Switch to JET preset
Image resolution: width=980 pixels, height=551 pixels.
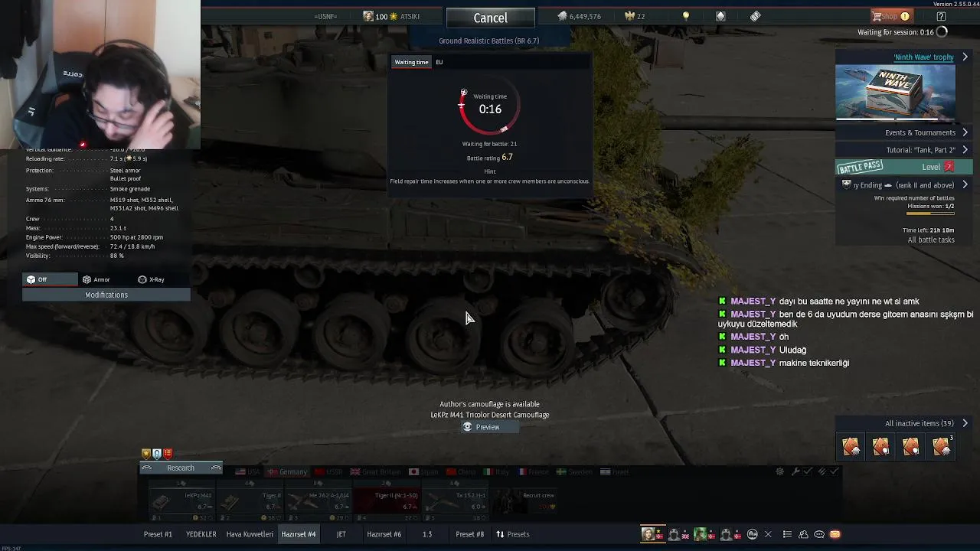point(341,534)
